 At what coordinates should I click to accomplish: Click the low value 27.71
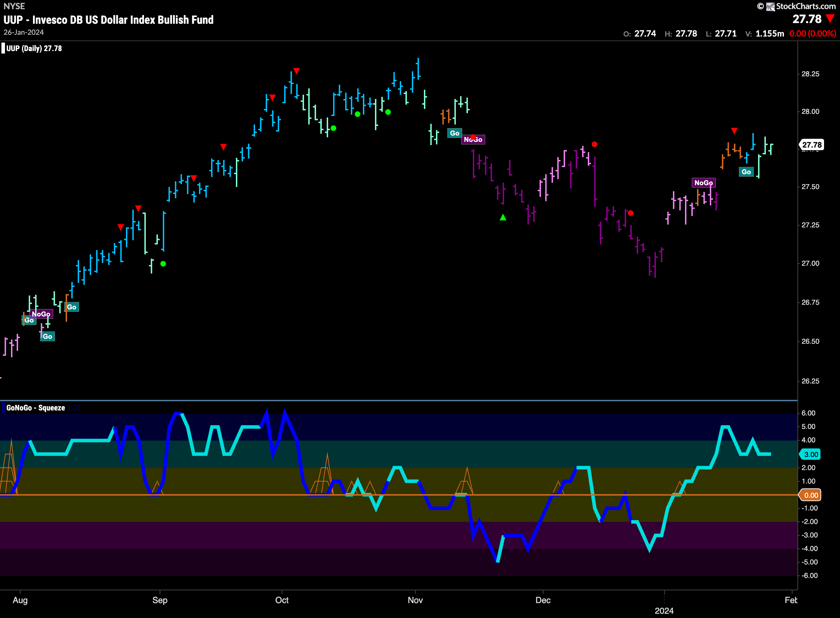pyautogui.click(x=725, y=34)
